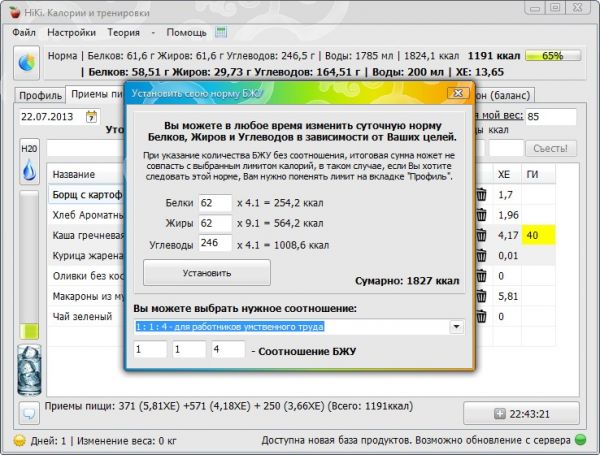600x455 pixels.
Task: Click the glass of ice water icon
Action: (28, 368)
